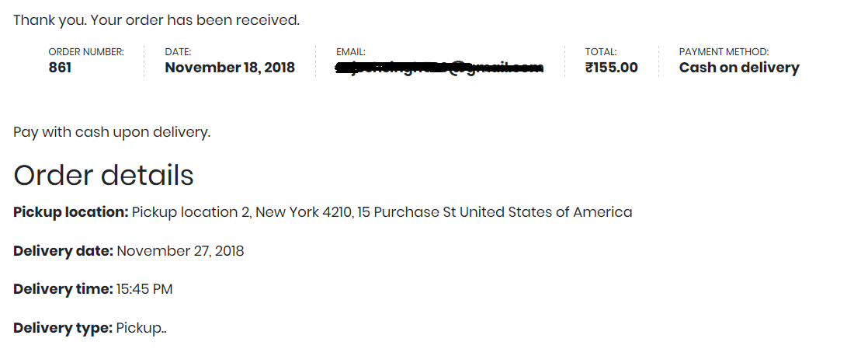Click the EMAIL label
The width and height of the screenshot is (868, 349).
pos(351,52)
